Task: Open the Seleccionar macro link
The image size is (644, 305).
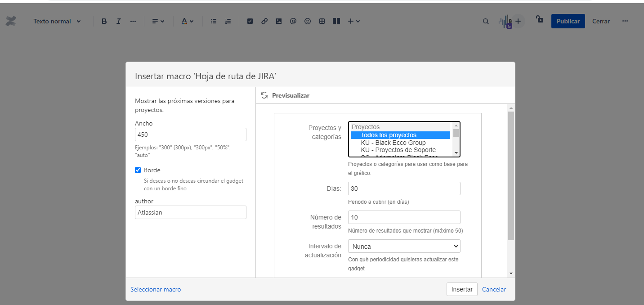Action: [x=156, y=289]
